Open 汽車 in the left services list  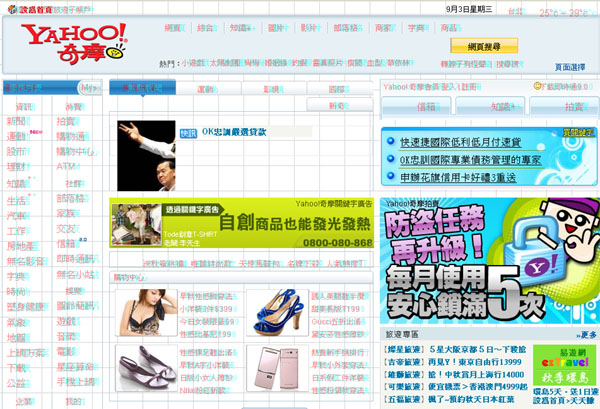click(x=17, y=216)
